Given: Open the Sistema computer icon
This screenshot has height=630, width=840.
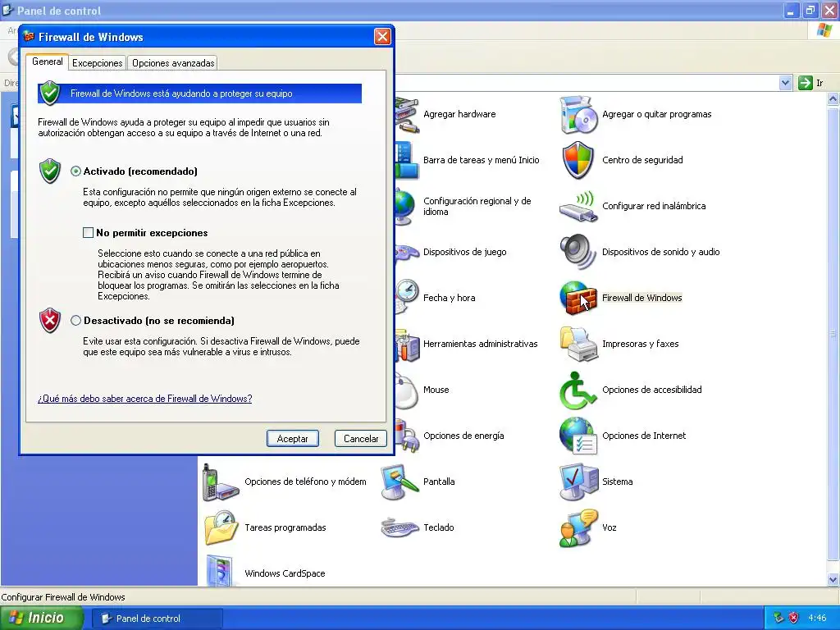Looking at the screenshot, I should click(578, 482).
